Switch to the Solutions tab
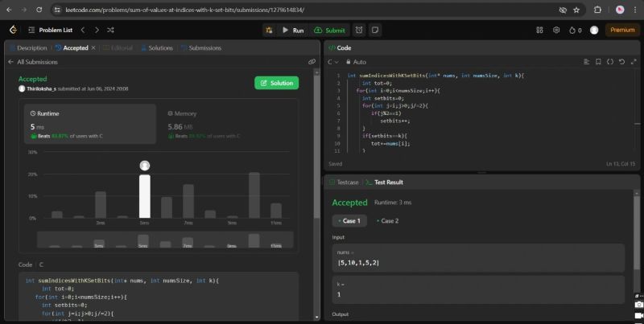Viewport: 644px width, 324px height. click(x=157, y=48)
